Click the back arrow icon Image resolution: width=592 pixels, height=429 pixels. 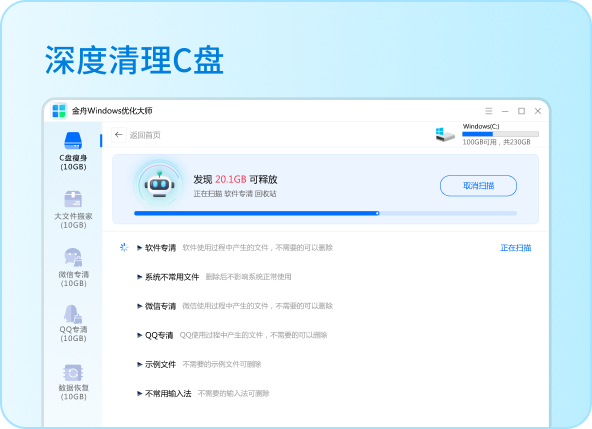[x=119, y=135]
